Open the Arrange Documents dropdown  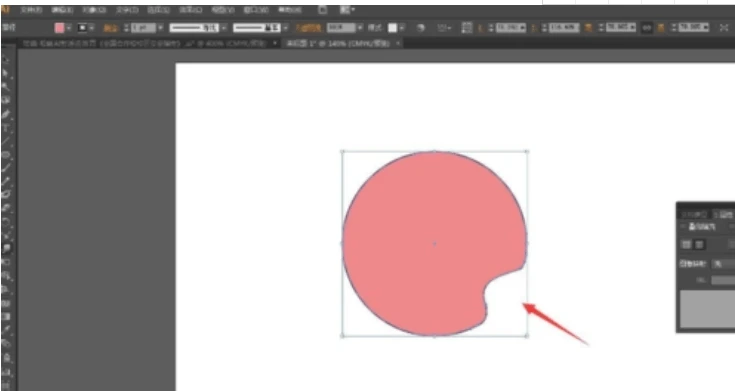pos(347,10)
